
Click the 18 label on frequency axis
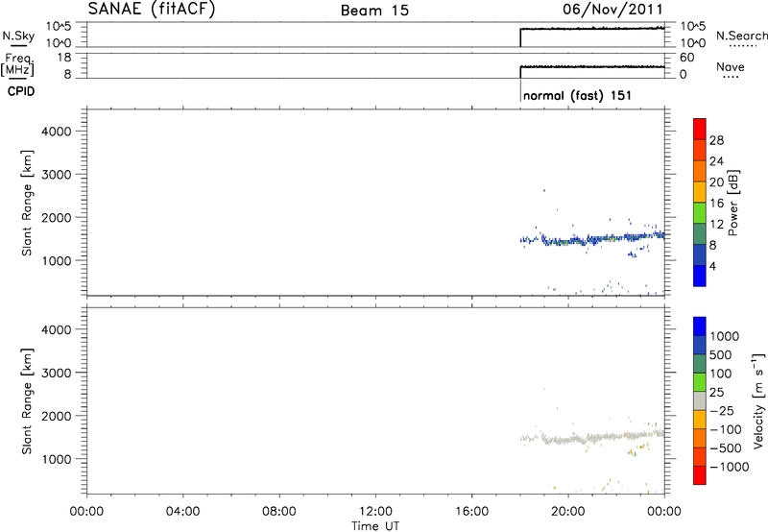[64, 58]
